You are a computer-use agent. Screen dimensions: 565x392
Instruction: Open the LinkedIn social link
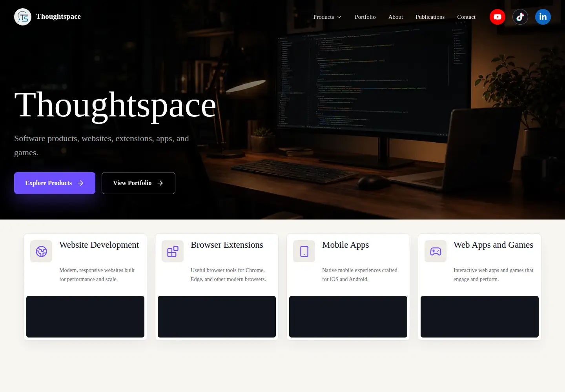pyautogui.click(x=543, y=17)
